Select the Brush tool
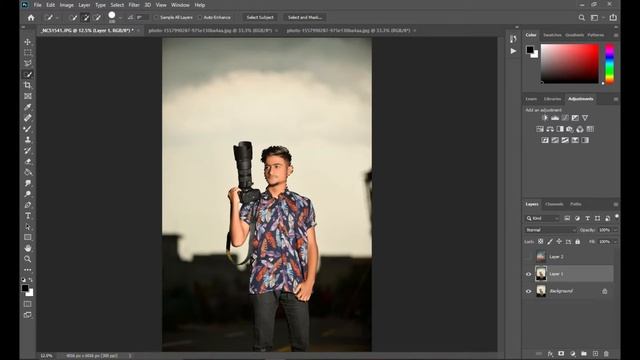 tap(28, 129)
